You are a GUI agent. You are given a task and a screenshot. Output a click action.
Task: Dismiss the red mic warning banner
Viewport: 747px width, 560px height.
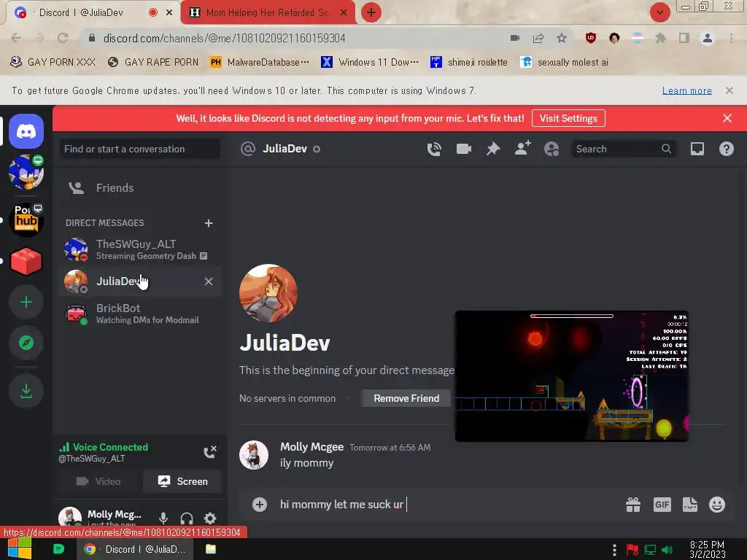(x=727, y=118)
